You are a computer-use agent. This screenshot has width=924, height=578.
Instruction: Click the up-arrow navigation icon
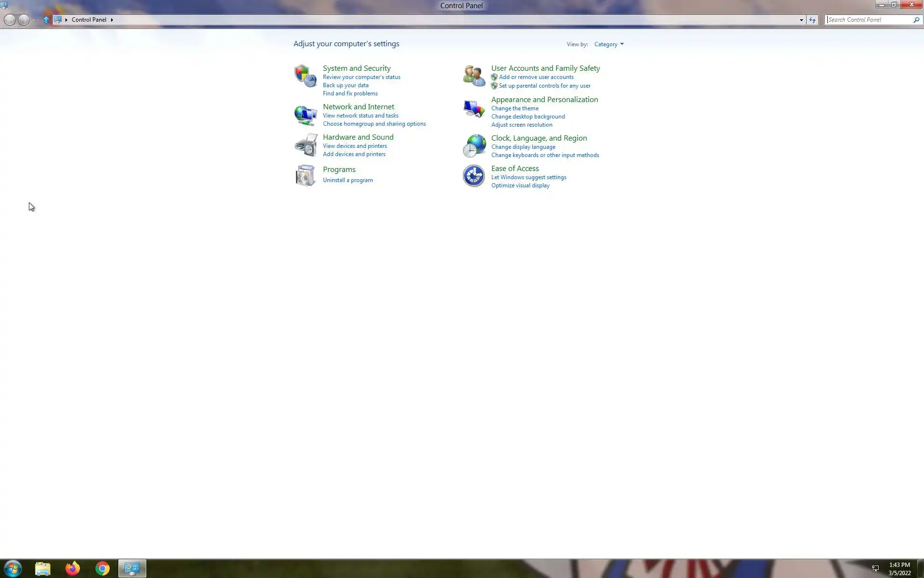46,20
